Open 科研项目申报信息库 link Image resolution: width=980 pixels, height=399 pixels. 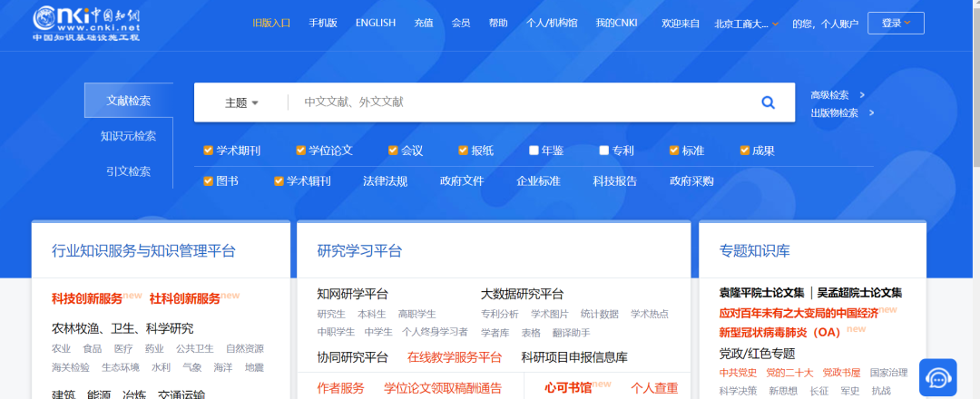pos(574,357)
